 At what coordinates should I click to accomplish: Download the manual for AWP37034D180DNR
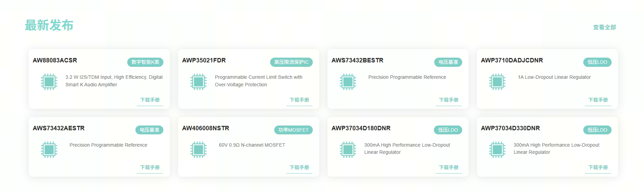click(449, 167)
